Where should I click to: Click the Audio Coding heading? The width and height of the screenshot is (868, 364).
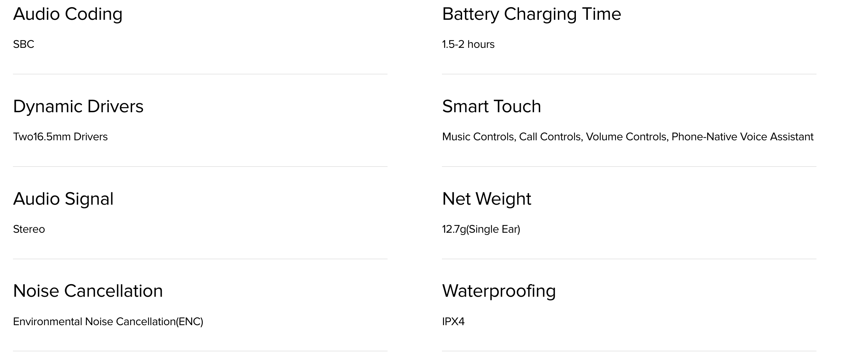coord(68,15)
